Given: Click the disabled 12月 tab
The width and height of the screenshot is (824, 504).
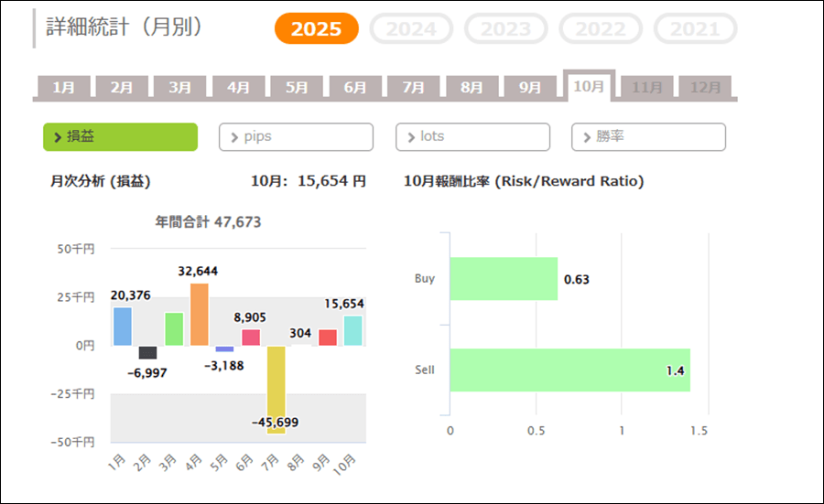Looking at the screenshot, I should [705, 88].
